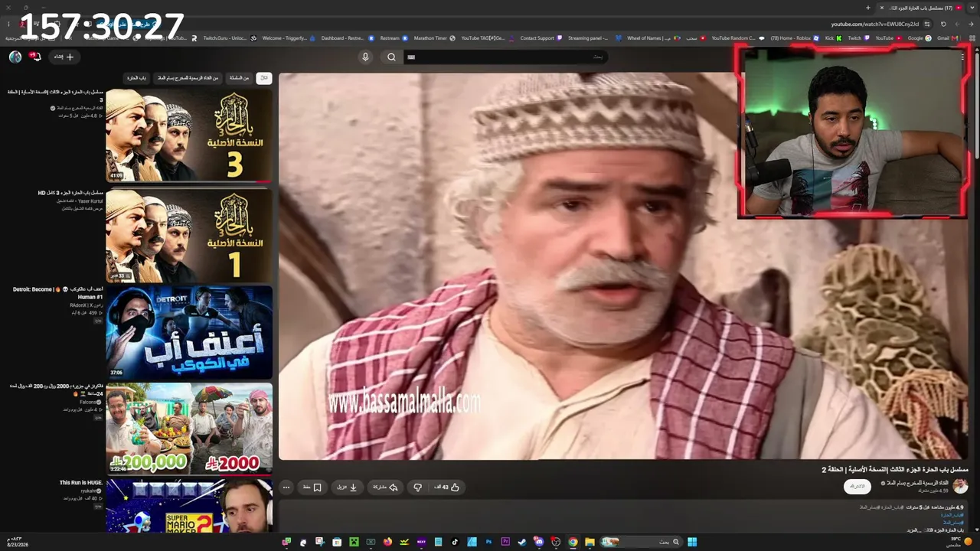Open the weather widget showing 39°C
The height and width of the screenshot is (551, 980).
[959, 542]
